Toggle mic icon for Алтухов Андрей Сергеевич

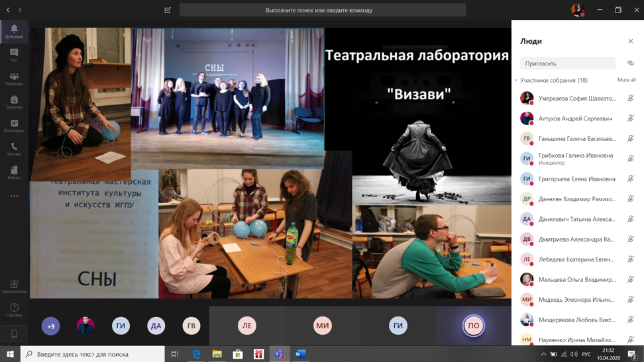pyautogui.click(x=631, y=118)
